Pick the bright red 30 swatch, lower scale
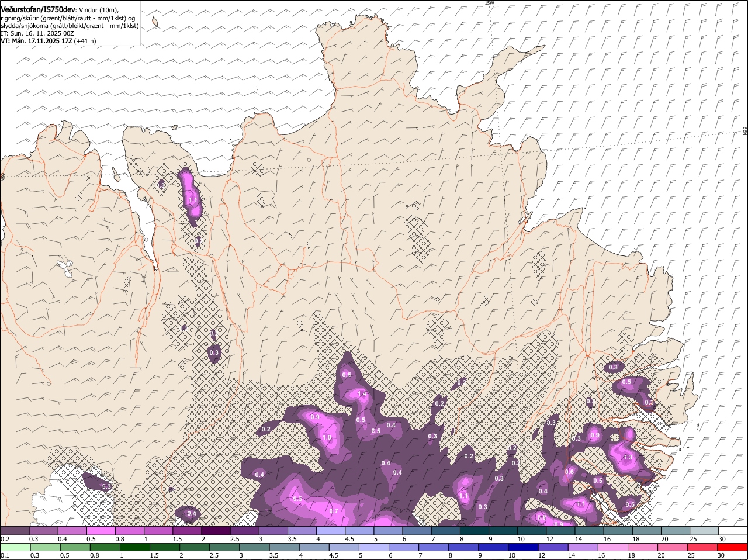Image resolution: width=748 pixels, height=560 pixels. click(732, 547)
